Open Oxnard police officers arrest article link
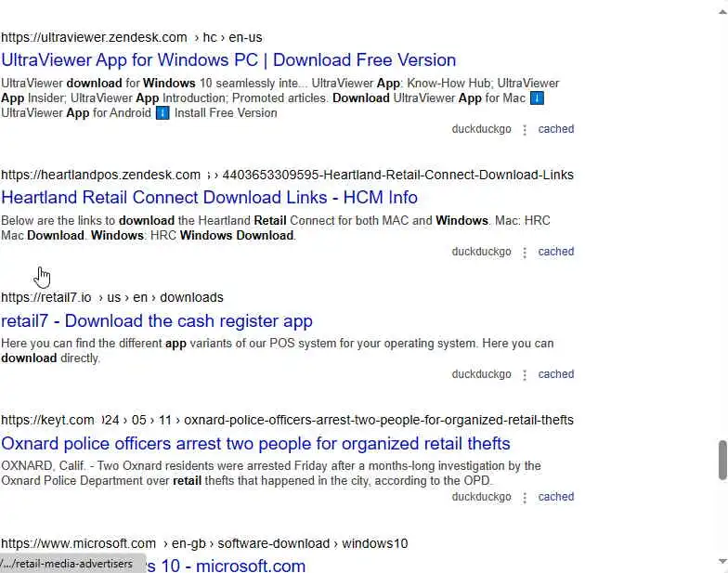The height and width of the screenshot is (573, 728). [256, 444]
